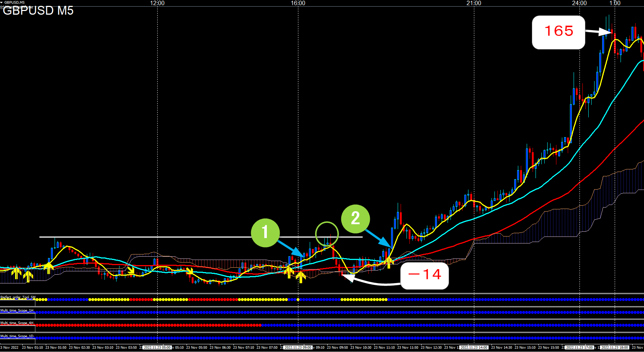Click the 12:00 session label at top
The width and height of the screenshot is (644, 352).
(157, 3)
